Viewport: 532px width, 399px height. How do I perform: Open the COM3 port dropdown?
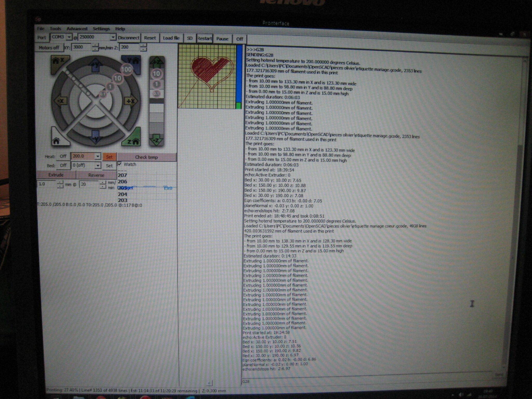pos(69,37)
